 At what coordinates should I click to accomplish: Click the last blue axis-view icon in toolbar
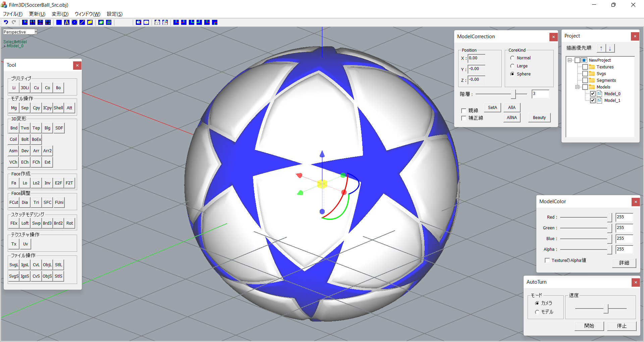click(x=215, y=22)
